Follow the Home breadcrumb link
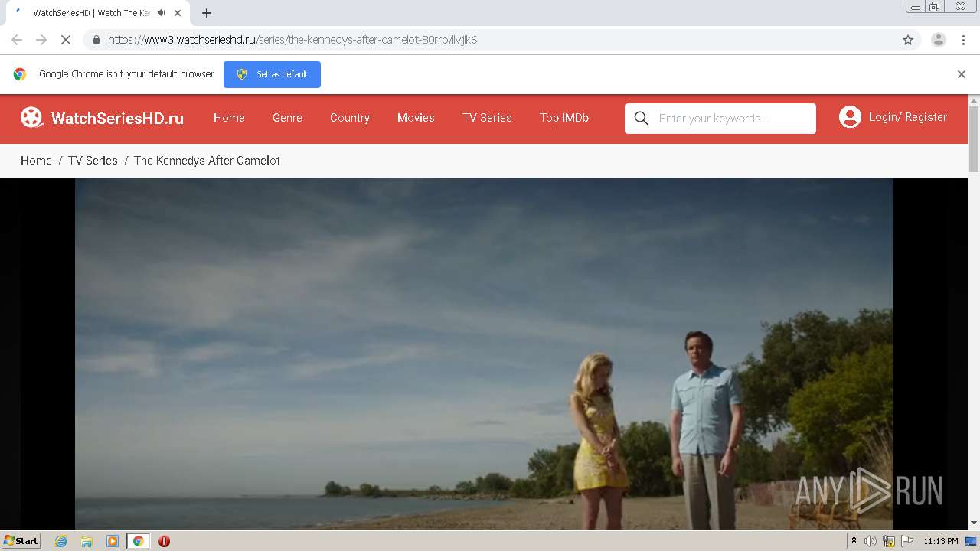The height and width of the screenshot is (551, 980). coord(36,161)
